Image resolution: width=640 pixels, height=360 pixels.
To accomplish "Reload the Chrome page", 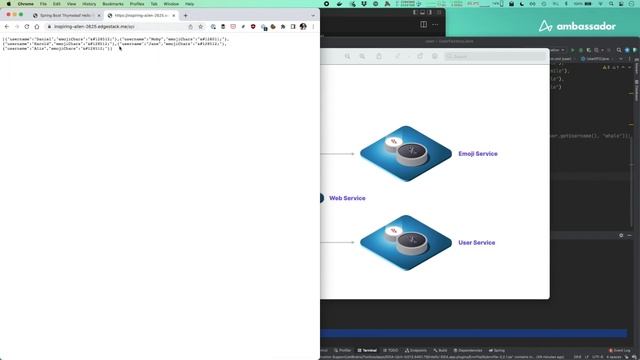I will (27, 27).
